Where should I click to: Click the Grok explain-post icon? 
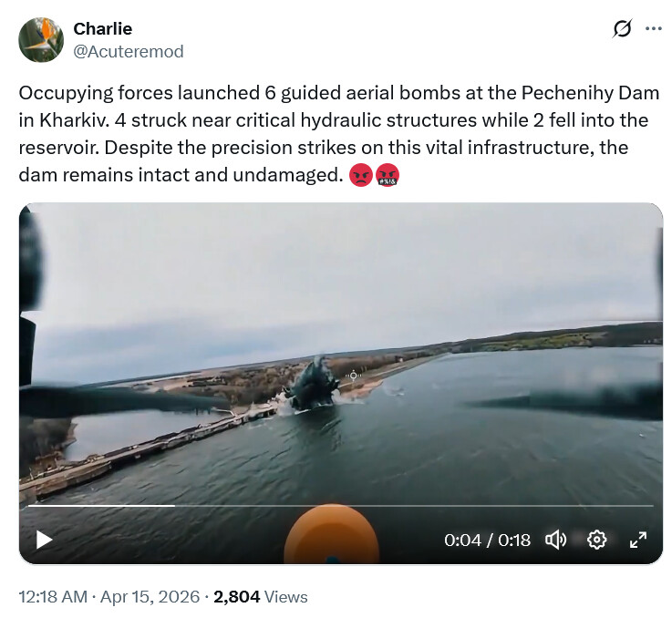[622, 29]
